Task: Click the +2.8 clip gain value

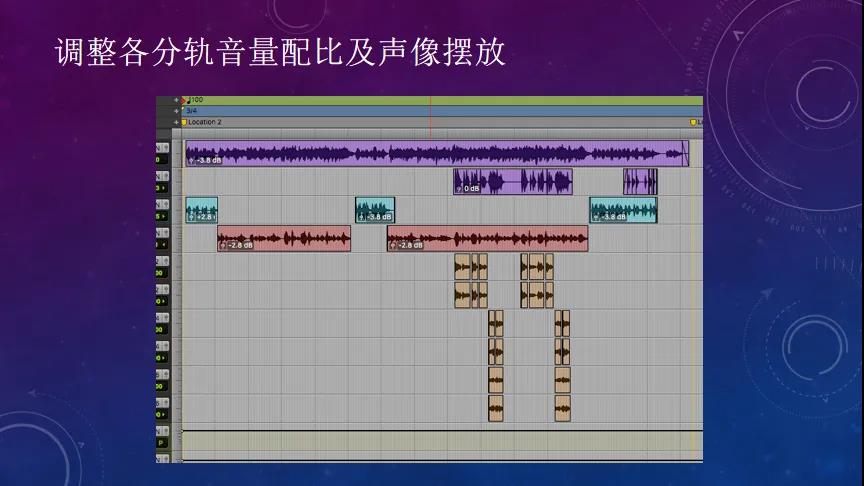Action: pyautogui.click(x=206, y=217)
